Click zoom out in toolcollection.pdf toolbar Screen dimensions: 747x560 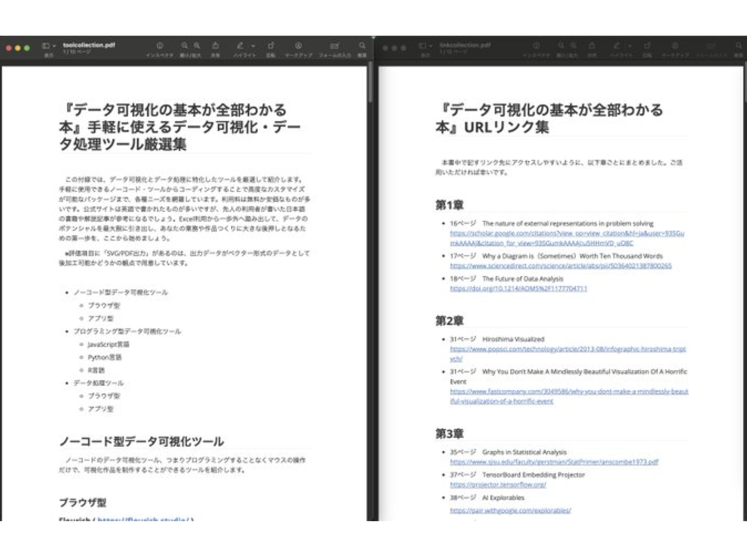tap(184, 46)
